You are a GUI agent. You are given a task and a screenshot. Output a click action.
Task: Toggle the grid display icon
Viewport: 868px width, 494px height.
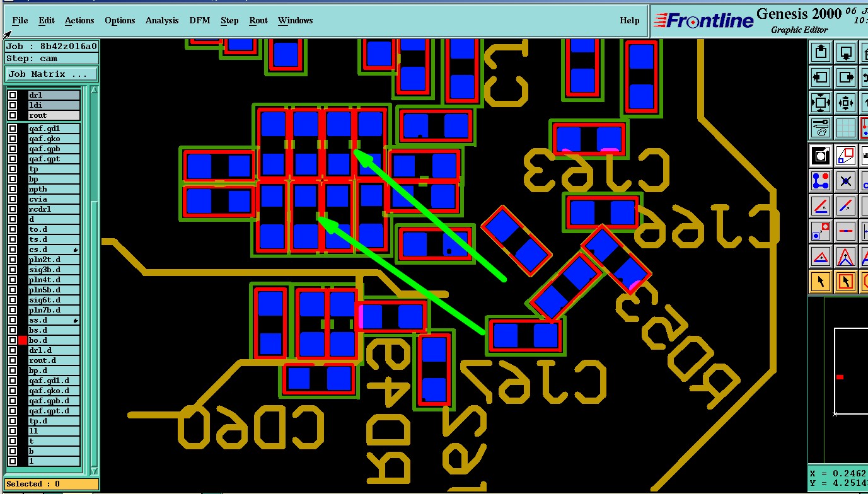tap(846, 128)
